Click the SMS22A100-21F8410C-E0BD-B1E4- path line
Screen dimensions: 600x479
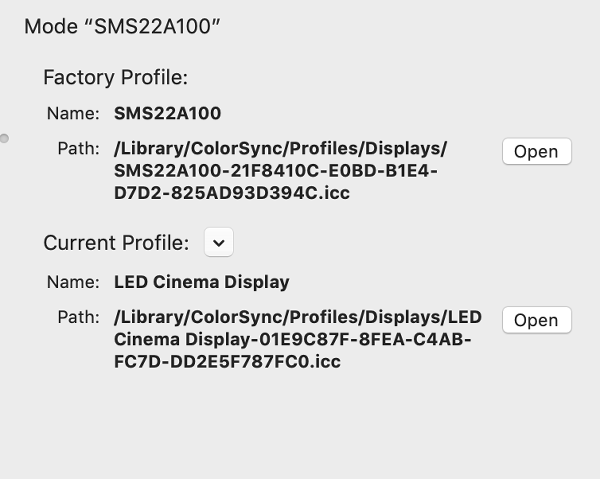click(x=276, y=171)
